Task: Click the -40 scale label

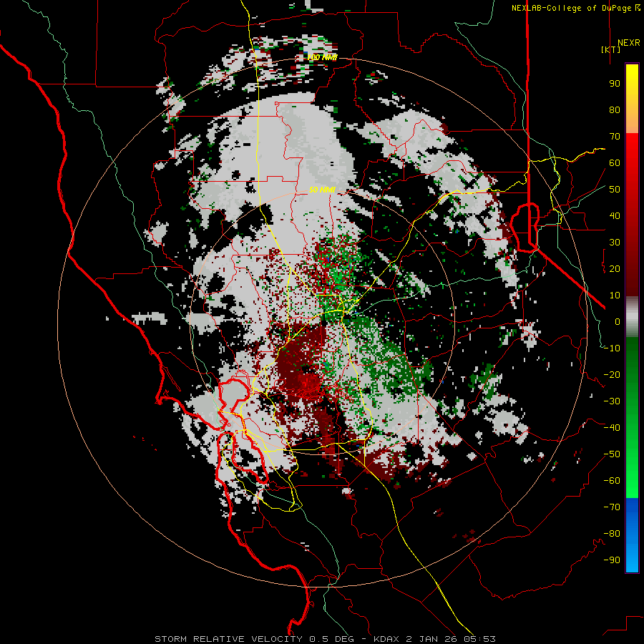Action: tap(612, 428)
